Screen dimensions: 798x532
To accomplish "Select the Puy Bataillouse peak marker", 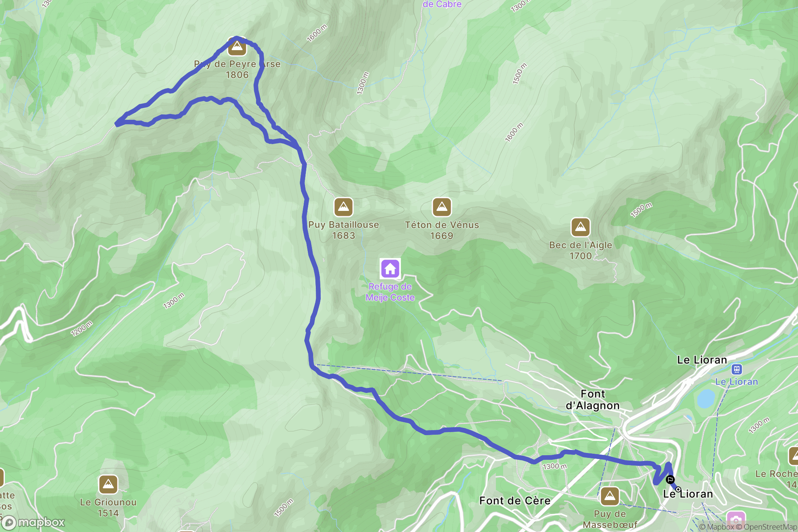I will 344,207.
